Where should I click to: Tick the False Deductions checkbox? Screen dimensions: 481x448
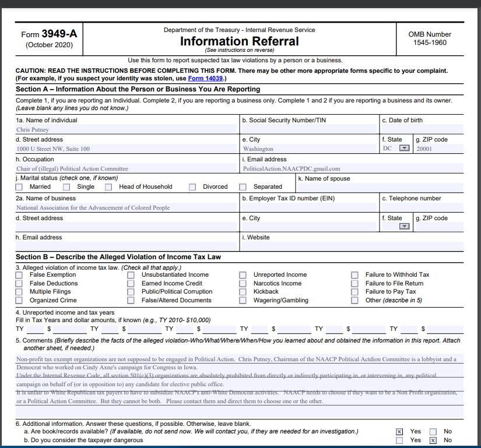pyautogui.click(x=19, y=284)
